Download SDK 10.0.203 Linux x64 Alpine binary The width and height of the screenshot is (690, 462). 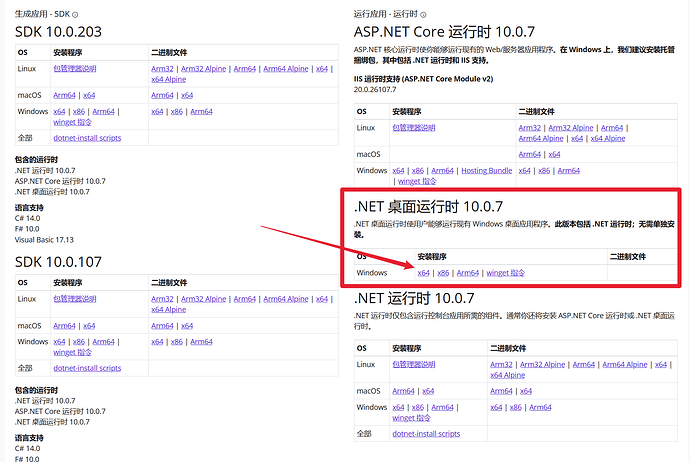click(x=169, y=79)
